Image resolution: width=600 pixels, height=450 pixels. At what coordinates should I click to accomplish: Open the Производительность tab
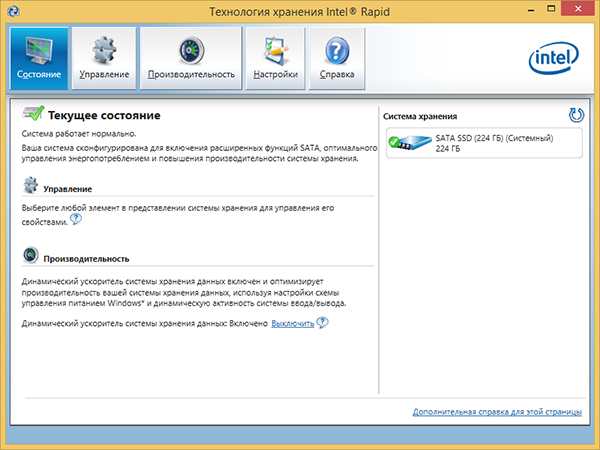point(191,58)
